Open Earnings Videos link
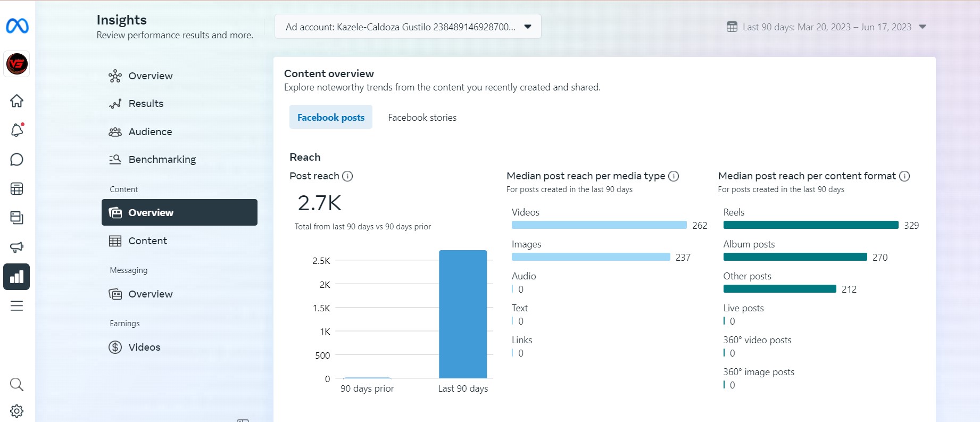Image resolution: width=980 pixels, height=422 pixels. point(144,347)
